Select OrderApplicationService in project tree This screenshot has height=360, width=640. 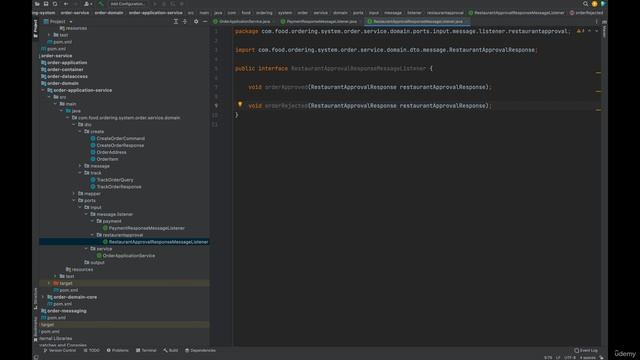click(x=126, y=256)
